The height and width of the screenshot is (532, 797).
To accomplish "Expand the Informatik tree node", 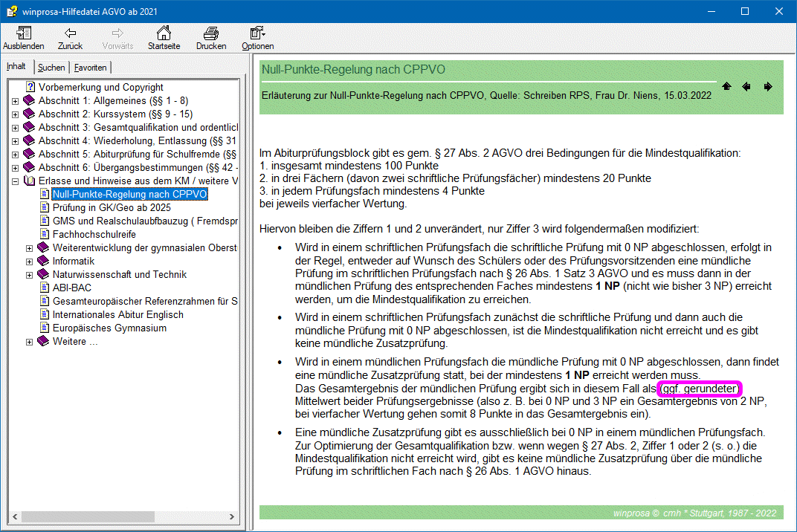I will tap(30, 262).
